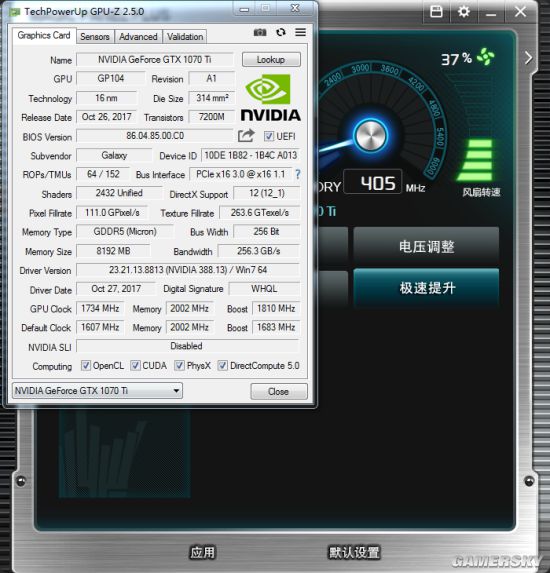Click the BIOS share/export arrow icon

click(x=246, y=136)
